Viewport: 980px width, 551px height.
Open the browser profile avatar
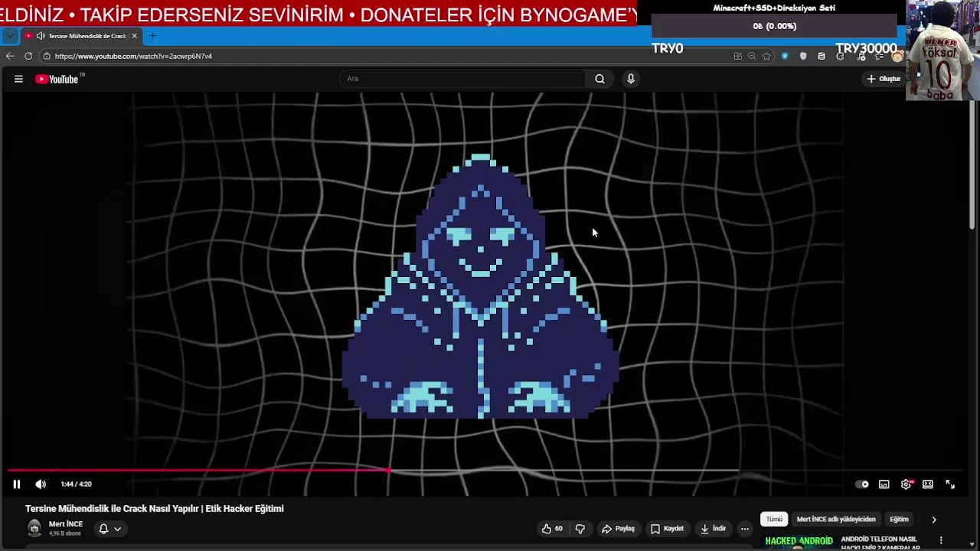click(x=897, y=57)
